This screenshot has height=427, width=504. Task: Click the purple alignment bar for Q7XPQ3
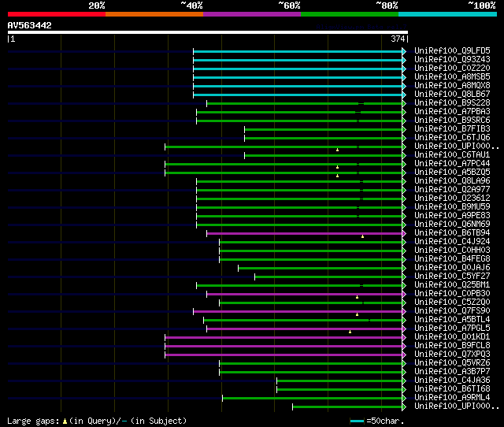283,355
